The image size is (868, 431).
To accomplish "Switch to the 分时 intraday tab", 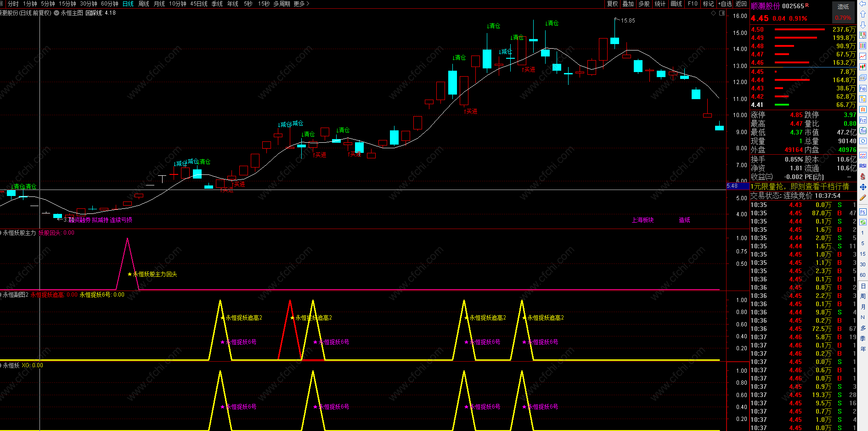I will coord(13,4).
